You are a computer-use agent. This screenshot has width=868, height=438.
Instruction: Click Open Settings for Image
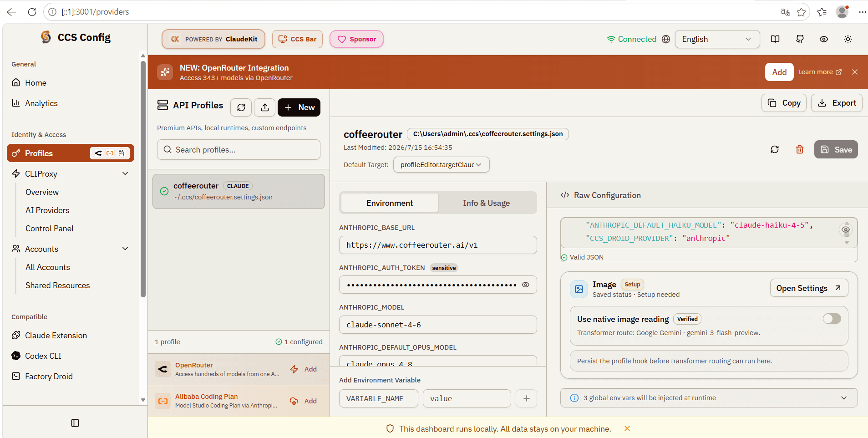pos(809,288)
